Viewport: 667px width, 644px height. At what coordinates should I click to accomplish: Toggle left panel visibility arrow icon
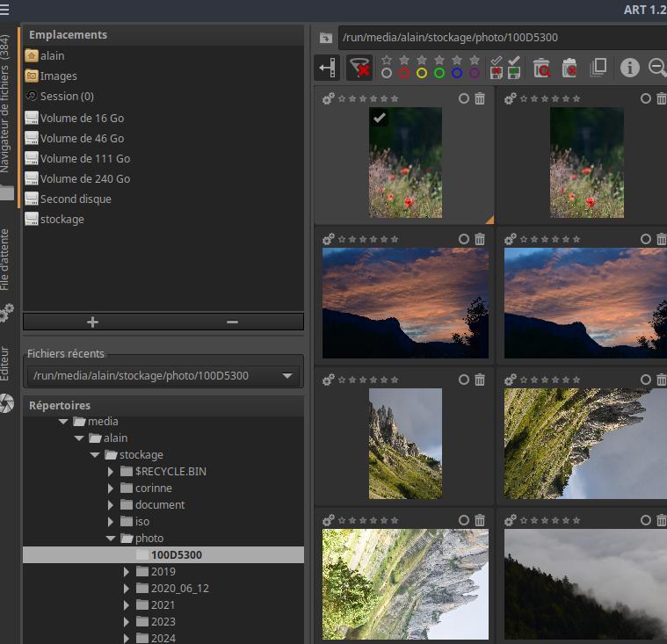[x=327, y=67]
